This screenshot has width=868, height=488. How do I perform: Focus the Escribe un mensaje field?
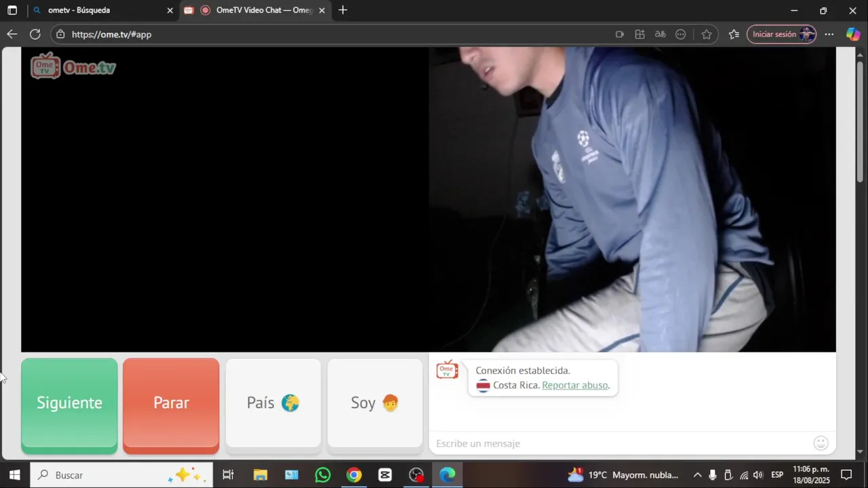[x=620, y=443]
